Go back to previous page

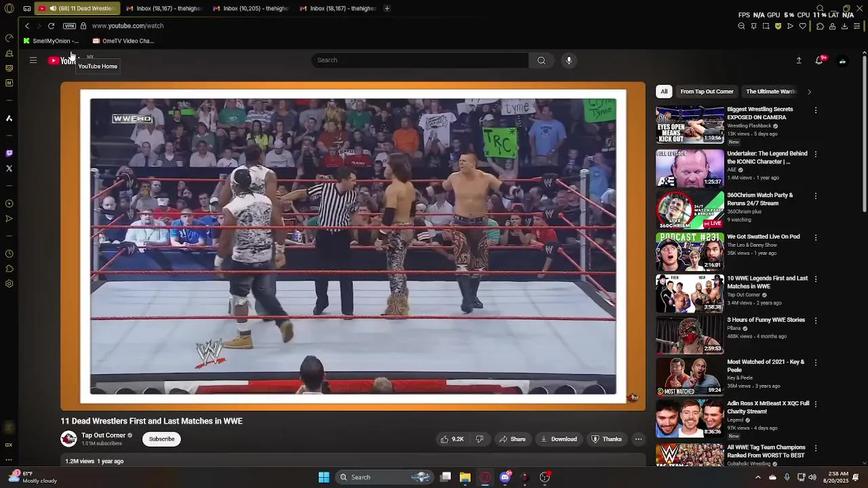click(27, 26)
